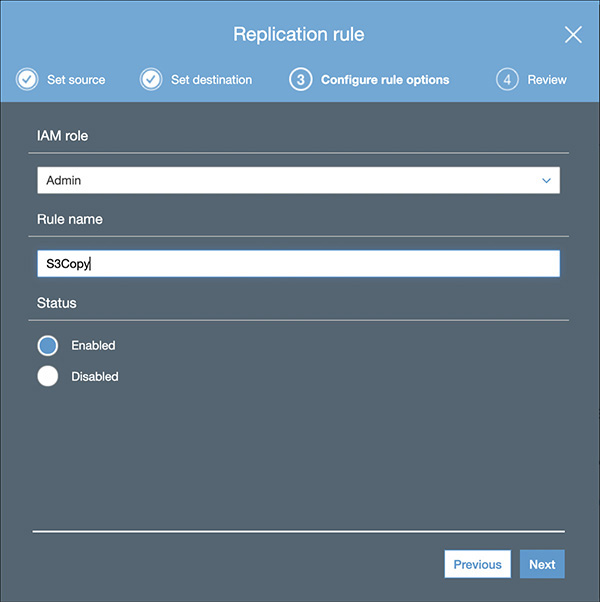Jump to the Review step label
This screenshot has width=600, height=602.
click(x=547, y=79)
